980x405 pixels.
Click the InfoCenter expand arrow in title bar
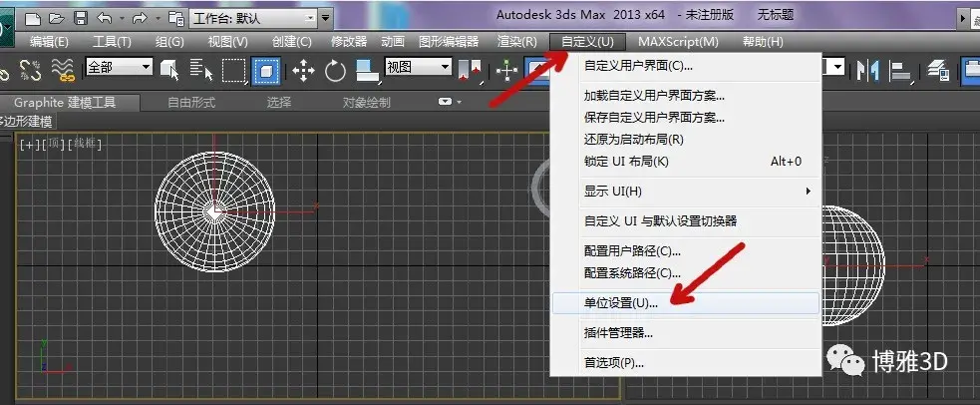[963, 18]
